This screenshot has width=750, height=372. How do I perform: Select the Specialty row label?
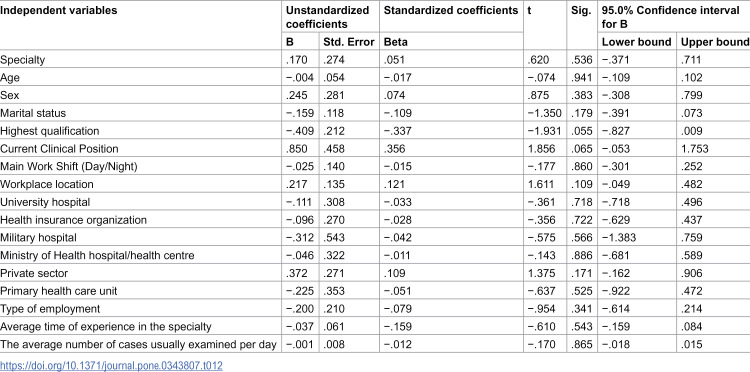click(x=22, y=60)
